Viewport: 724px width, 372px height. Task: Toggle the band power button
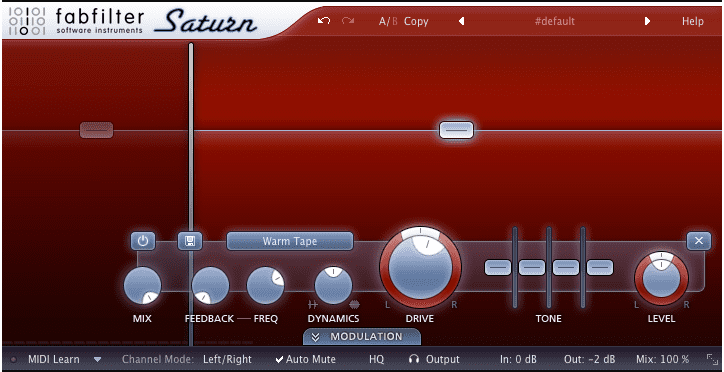click(x=143, y=241)
